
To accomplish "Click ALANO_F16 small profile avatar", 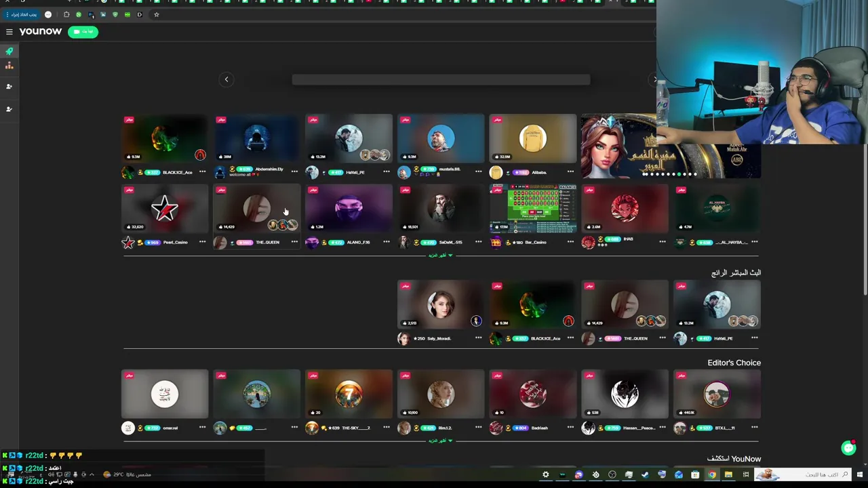I will (312, 243).
